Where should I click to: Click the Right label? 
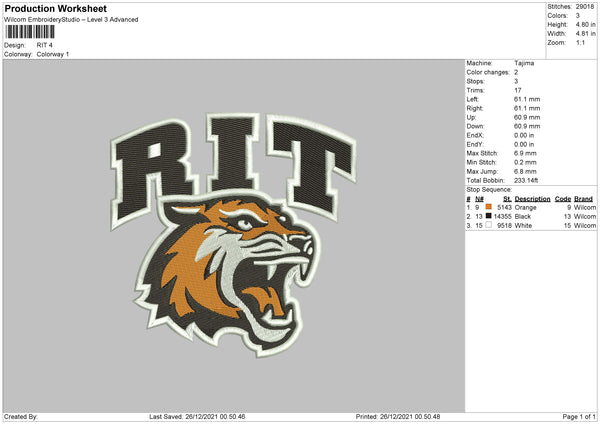[x=475, y=108]
